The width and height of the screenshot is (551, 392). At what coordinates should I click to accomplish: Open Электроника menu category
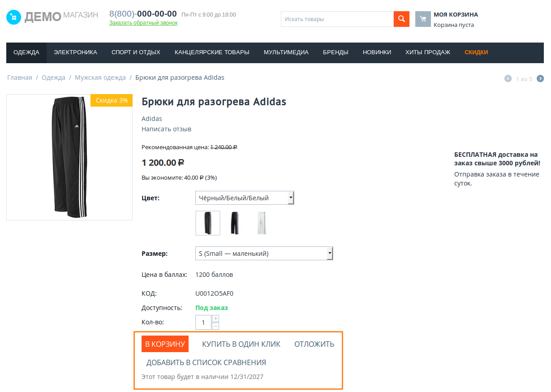[x=75, y=52]
